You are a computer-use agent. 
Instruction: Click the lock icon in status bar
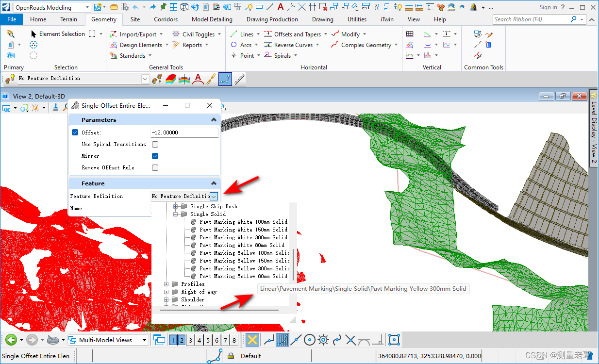[x=231, y=356]
